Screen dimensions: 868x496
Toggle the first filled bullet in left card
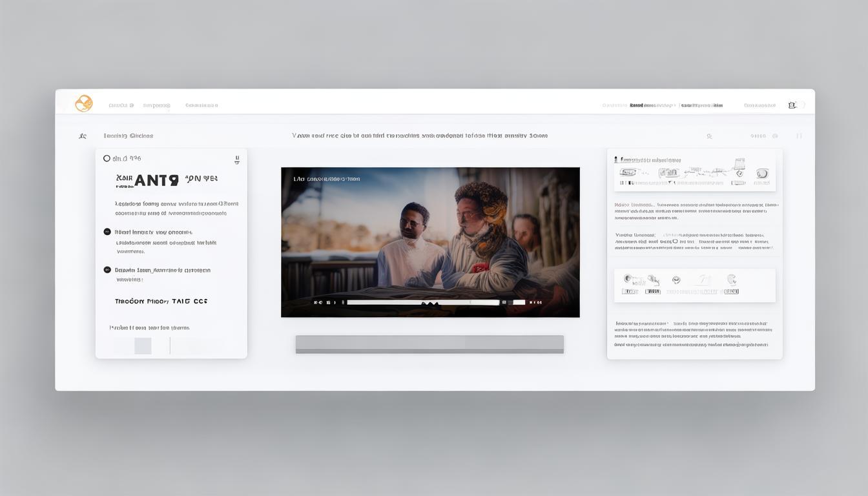107,231
